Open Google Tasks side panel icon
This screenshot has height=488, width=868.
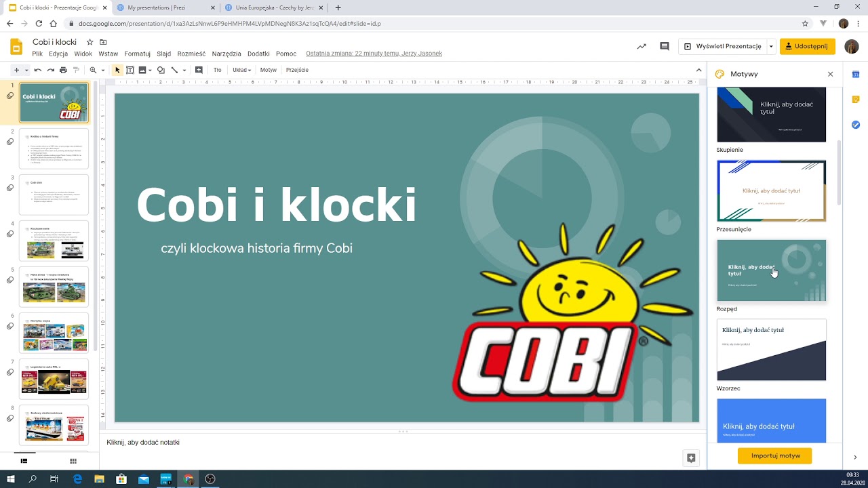coord(856,125)
